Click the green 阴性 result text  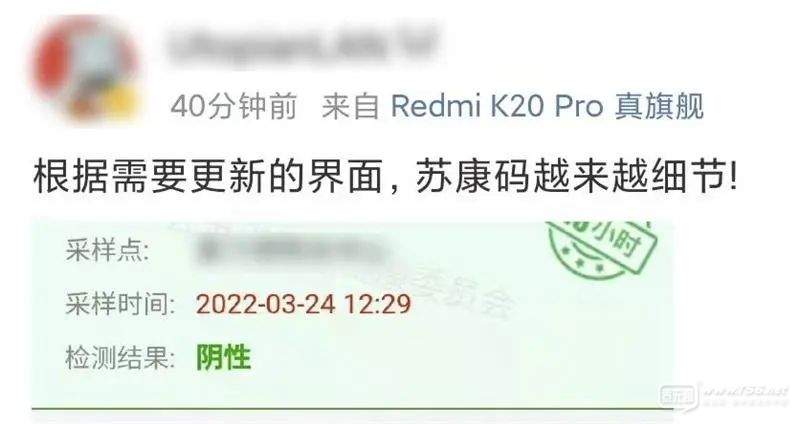coord(223,357)
